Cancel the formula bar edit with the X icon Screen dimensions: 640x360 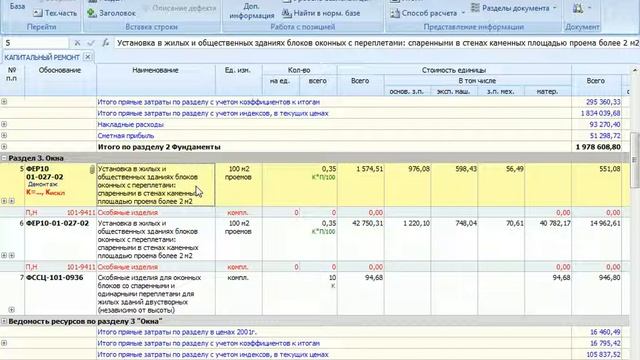pos(77,43)
